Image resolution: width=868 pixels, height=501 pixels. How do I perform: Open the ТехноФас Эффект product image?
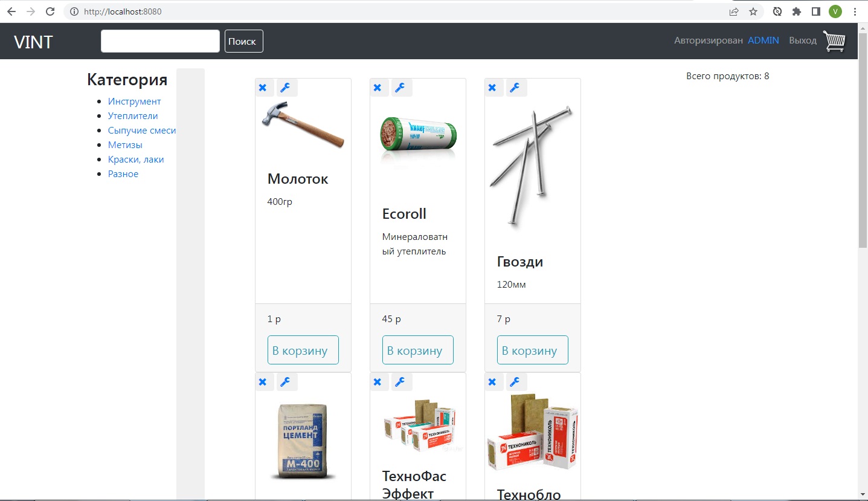(418, 426)
